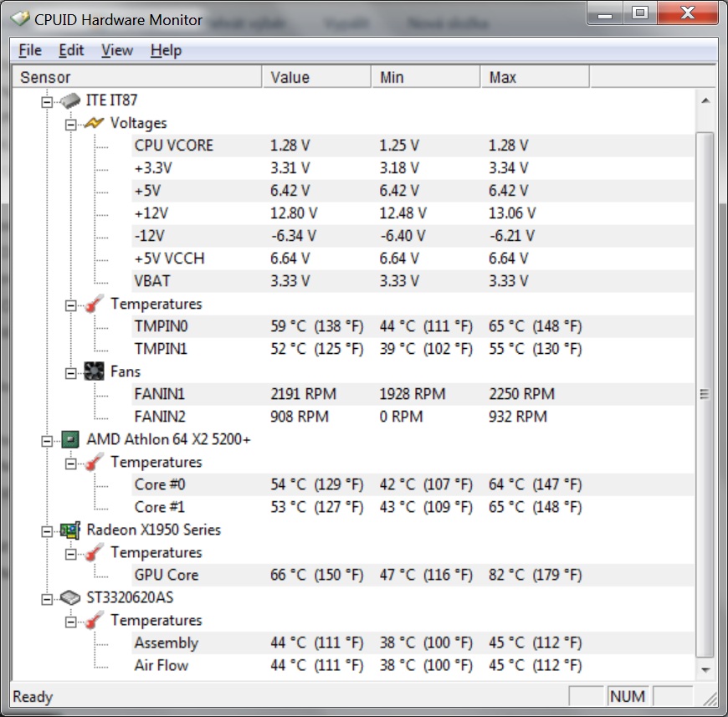Image resolution: width=728 pixels, height=717 pixels.
Task: Maximize the Hardware Monitor window
Action: pyautogui.click(x=640, y=13)
